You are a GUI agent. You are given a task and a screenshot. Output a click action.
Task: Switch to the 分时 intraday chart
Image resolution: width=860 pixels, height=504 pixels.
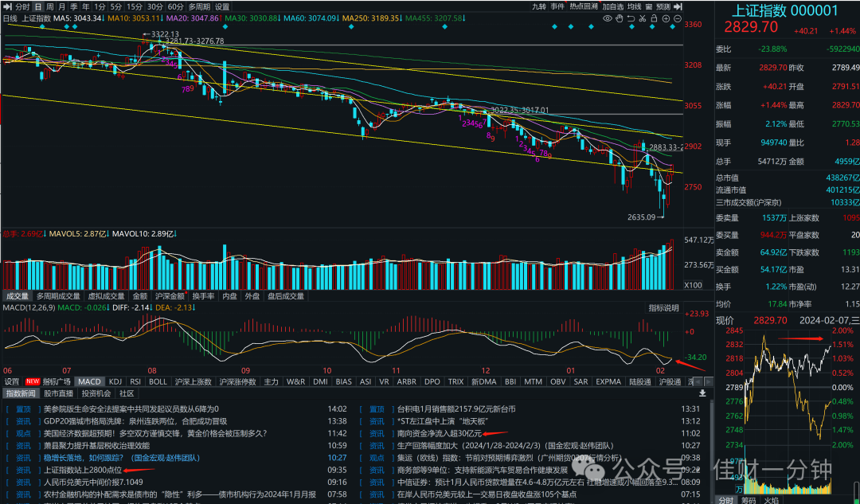pos(22,6)
